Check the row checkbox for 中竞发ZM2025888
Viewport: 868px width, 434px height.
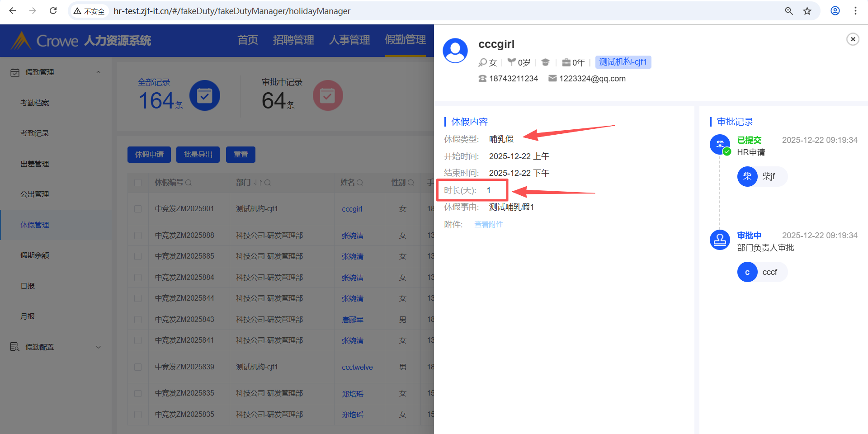[138, 236]
